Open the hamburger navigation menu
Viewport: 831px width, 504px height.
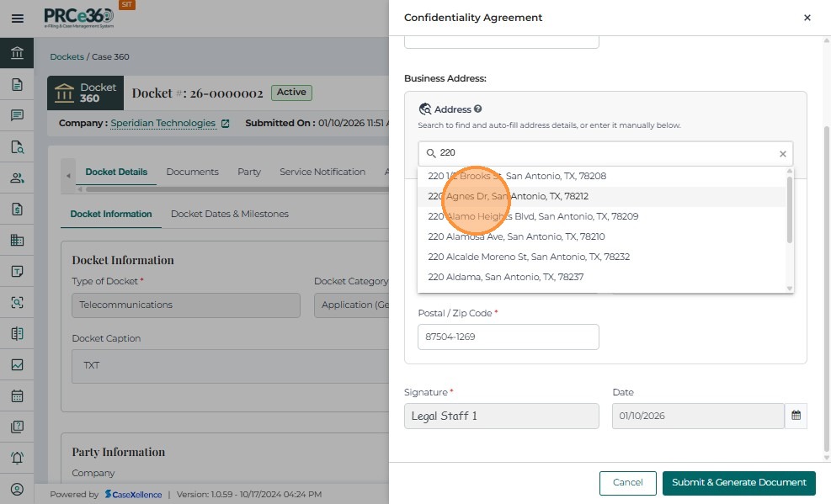coord(17,18)
